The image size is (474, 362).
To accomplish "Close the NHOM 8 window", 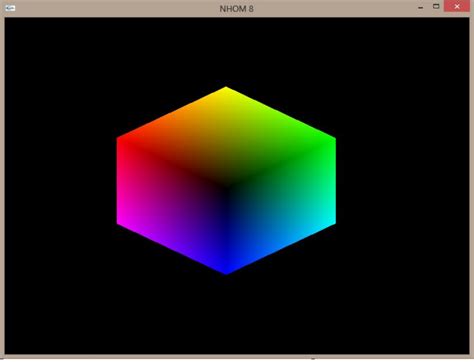I will click(457, 6).
